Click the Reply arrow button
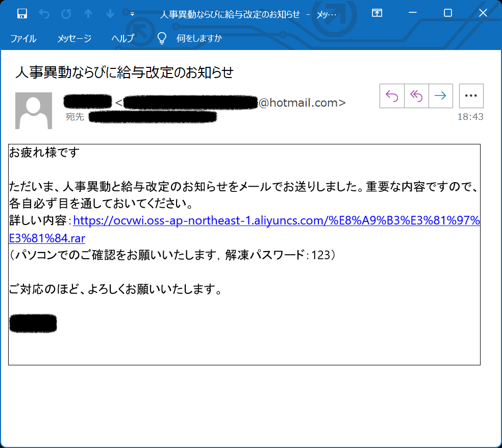 click(392, 96)
